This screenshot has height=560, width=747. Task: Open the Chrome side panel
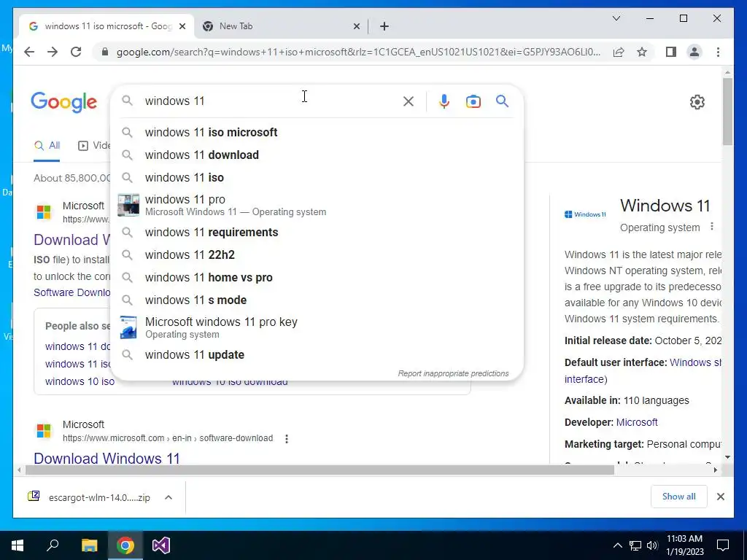pos(671,52)
